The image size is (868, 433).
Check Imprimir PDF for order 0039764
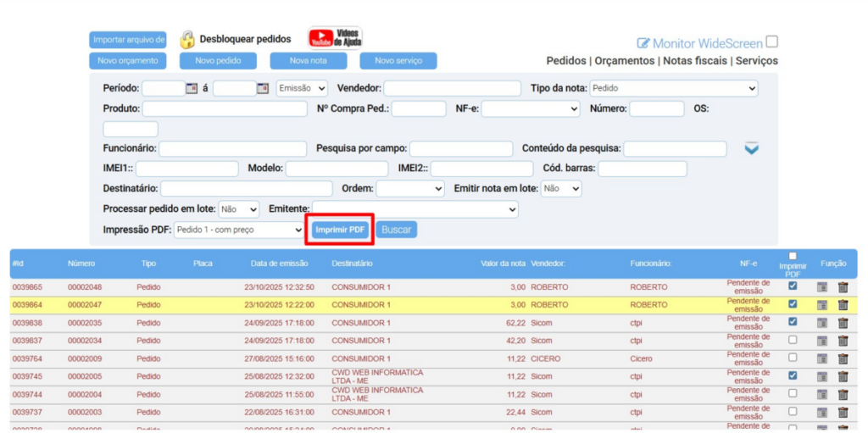pyautogui.click(x=793, y=358)
